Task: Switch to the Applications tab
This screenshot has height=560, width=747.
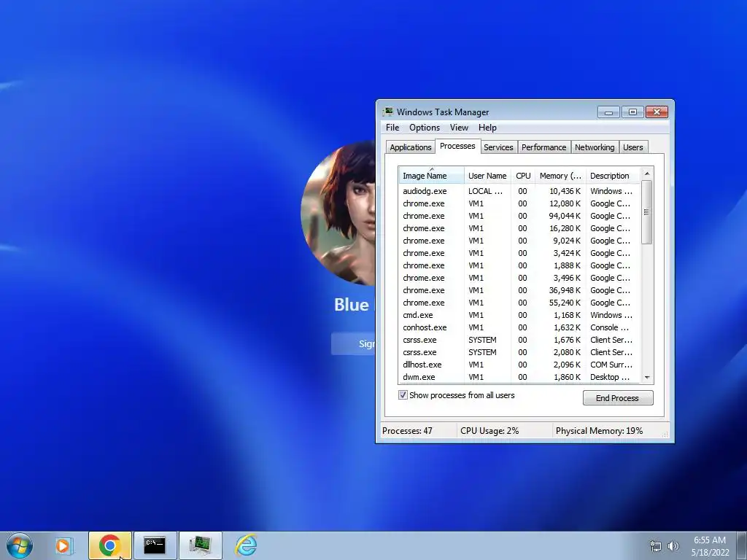Action: [411, 147]
